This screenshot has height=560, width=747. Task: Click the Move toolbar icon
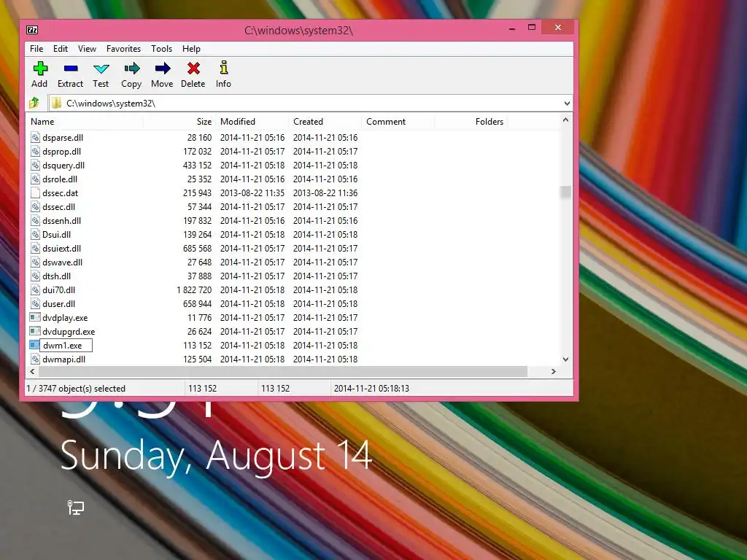click(163, 69)
